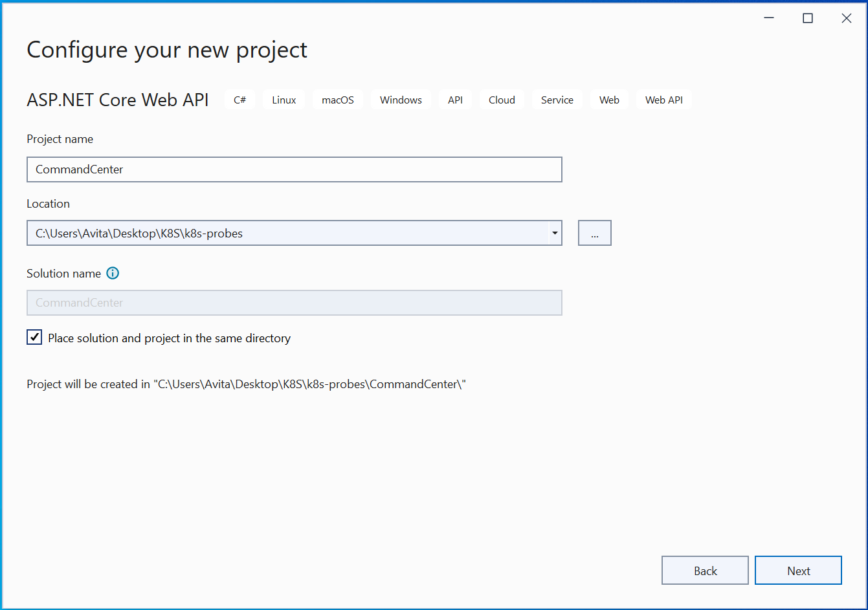The image size is (868, 610).
Task: Click the Windows tag
Action: point(401,100)
